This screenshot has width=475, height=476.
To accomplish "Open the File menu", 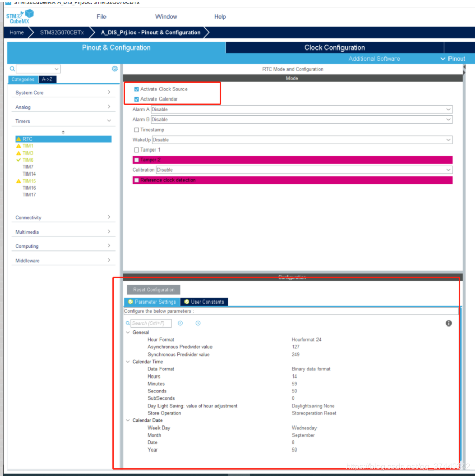I will [101, 17].
